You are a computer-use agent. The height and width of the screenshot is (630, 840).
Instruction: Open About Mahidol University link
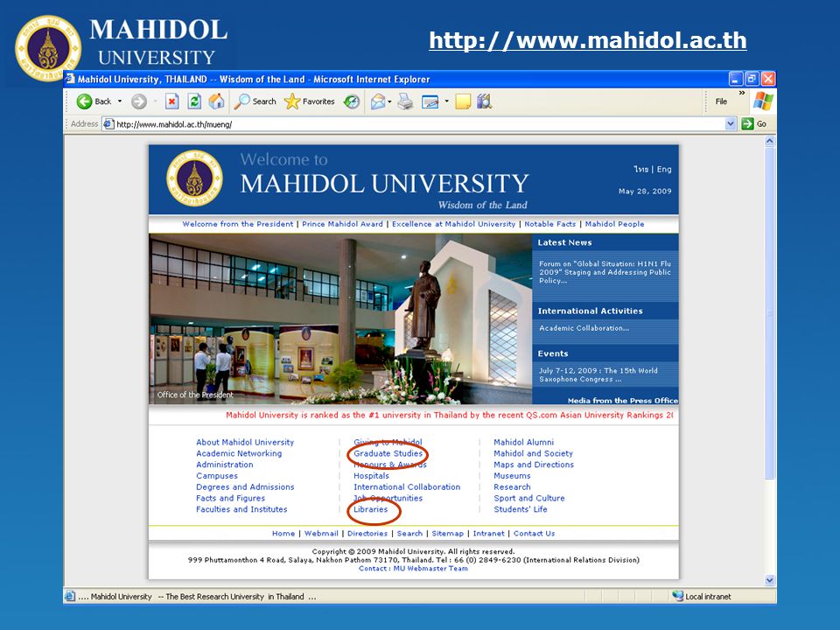[245, 442]
